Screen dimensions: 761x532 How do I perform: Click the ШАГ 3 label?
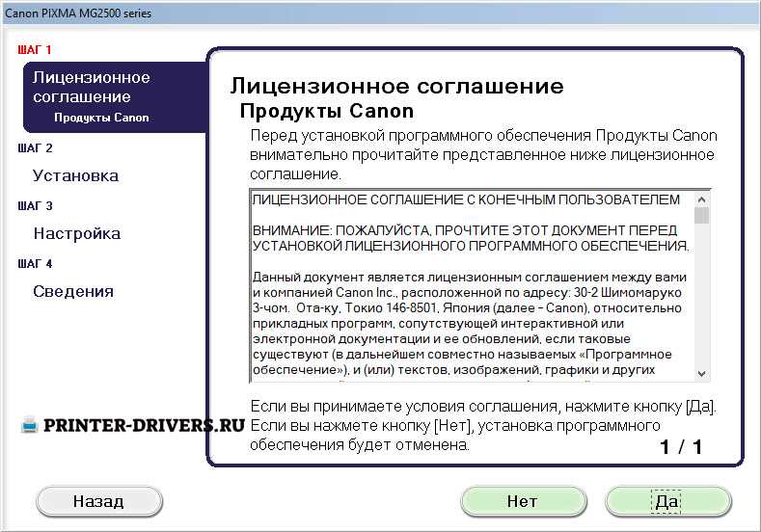(35, 206)
